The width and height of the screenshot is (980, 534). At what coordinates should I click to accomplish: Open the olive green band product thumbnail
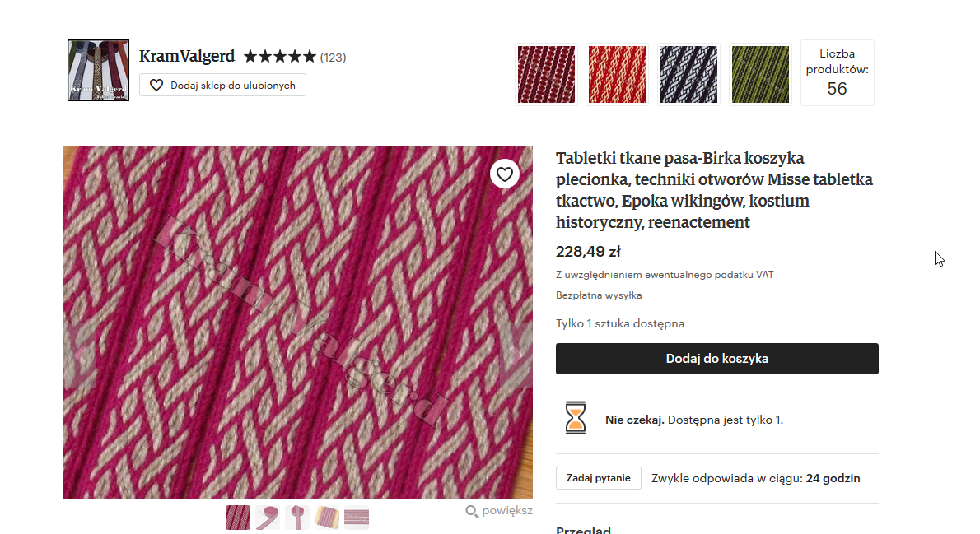(x=760, y=74)
